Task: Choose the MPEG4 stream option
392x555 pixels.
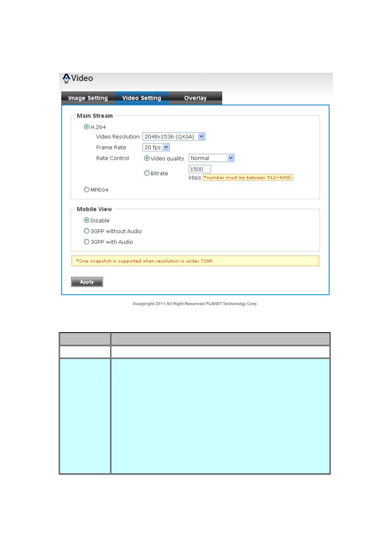Action: (x=87, y=190)
